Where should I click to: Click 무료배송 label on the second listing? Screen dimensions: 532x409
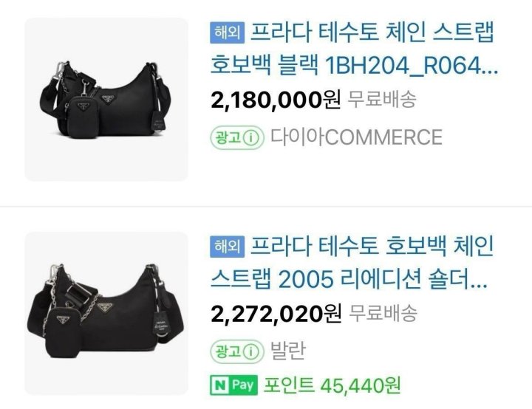[383, 313]
